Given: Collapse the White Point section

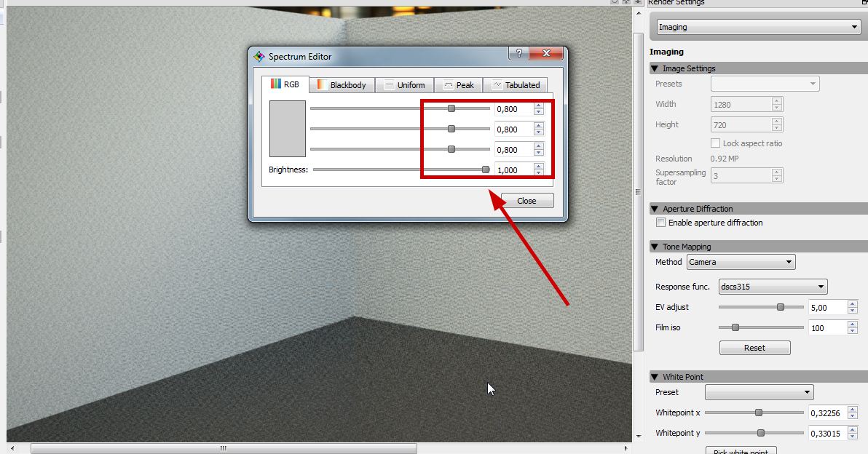Looking at the screenshot, I should (655, 377).
